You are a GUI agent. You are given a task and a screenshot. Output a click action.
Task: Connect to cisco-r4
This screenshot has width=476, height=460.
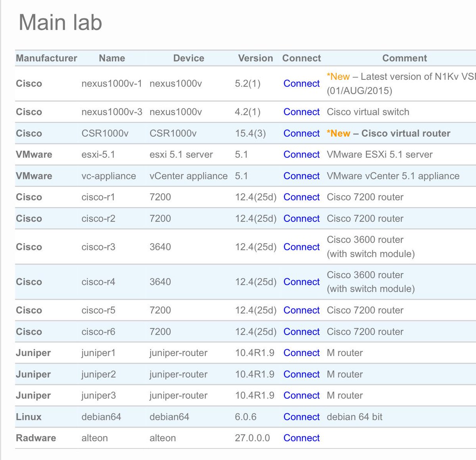(301, 282)
